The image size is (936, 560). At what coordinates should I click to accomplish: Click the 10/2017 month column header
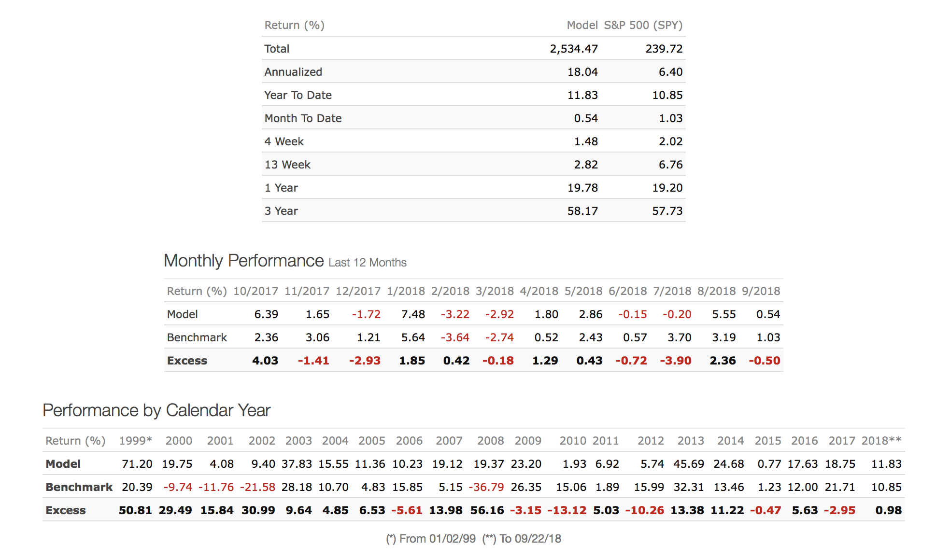coord(255,291)
